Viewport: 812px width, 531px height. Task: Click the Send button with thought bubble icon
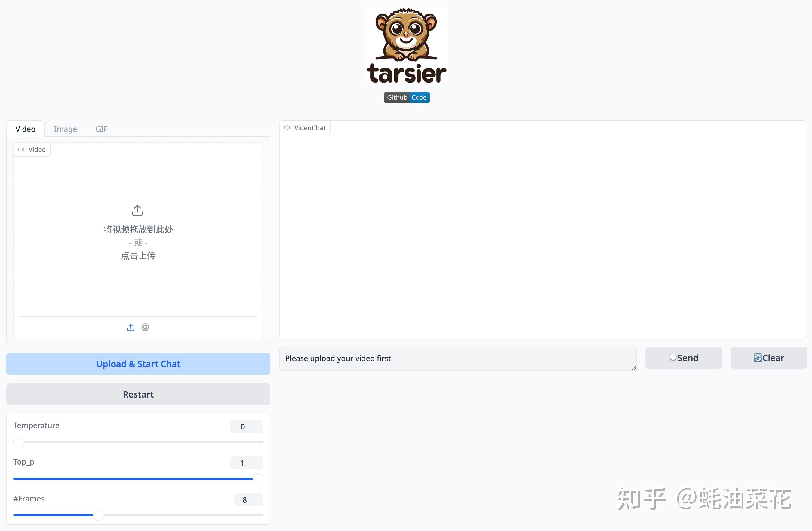tap(683, 358)
